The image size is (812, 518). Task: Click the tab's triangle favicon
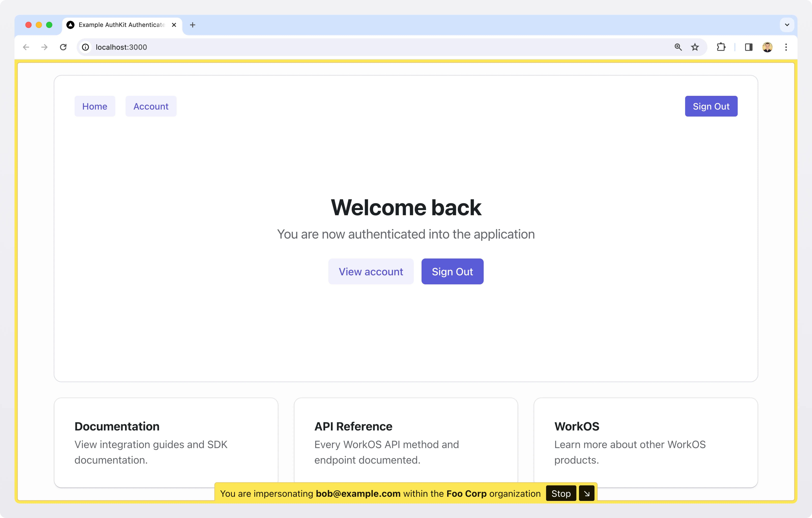(70, 25)
